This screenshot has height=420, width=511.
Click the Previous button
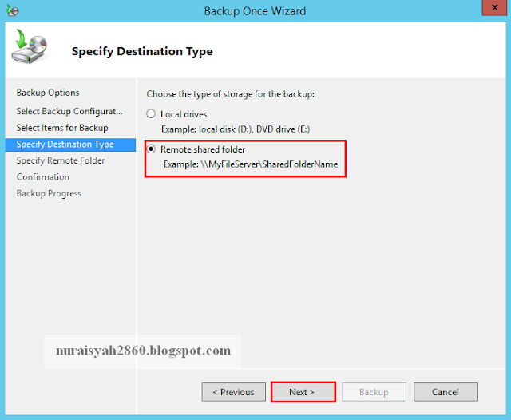point(233,392)
